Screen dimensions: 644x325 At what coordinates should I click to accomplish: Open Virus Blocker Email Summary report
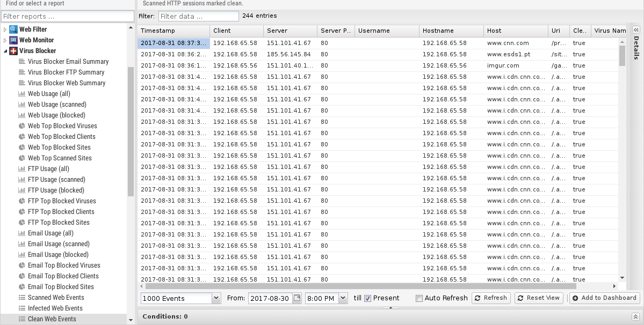(x=68, y=62)
